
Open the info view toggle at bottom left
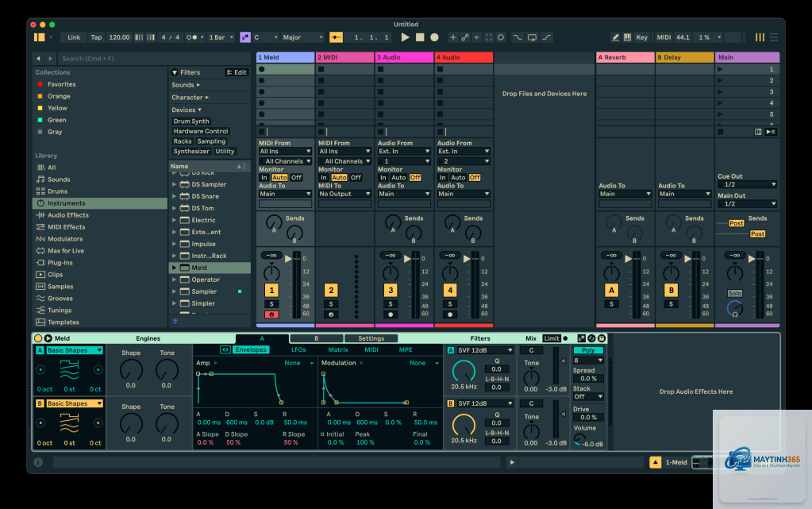pyautogui.click(x=38, y=462)
